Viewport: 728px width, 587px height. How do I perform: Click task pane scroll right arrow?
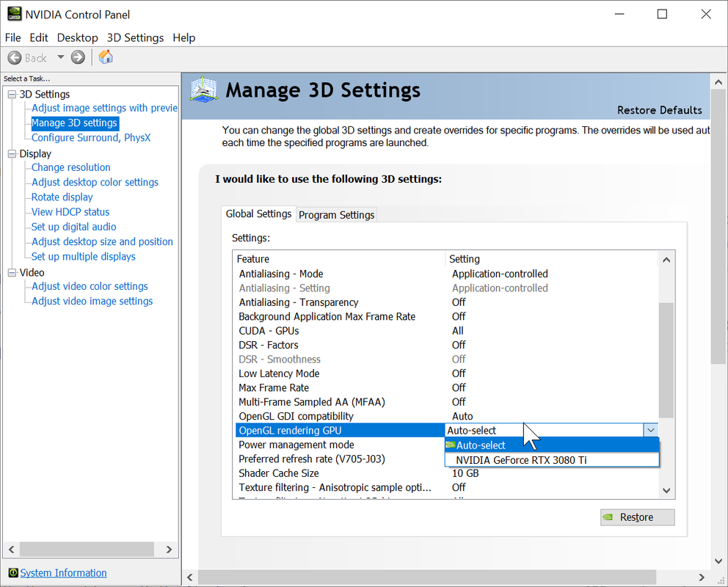click(x=169, y=550)
